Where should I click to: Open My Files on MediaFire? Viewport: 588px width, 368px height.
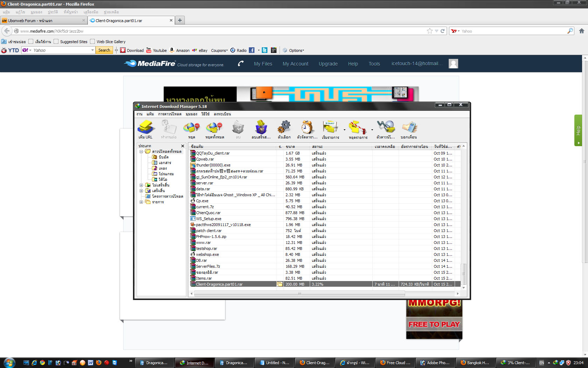(263, 64)
